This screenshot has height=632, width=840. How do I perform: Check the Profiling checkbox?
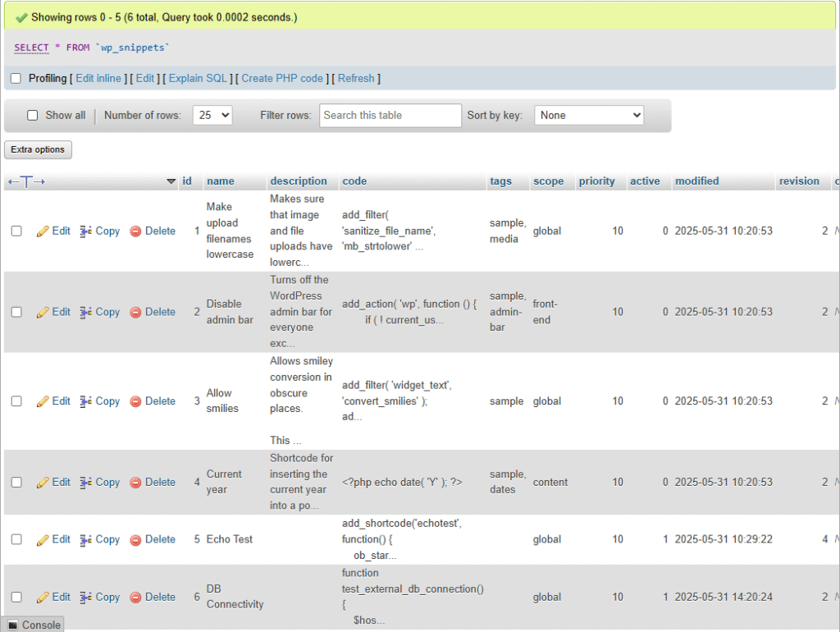14,78
